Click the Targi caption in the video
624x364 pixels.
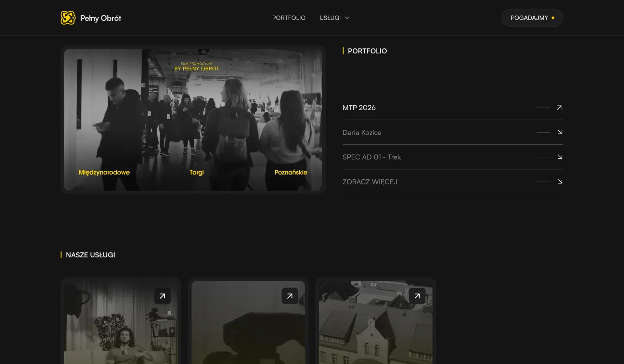tap(197, 172)
